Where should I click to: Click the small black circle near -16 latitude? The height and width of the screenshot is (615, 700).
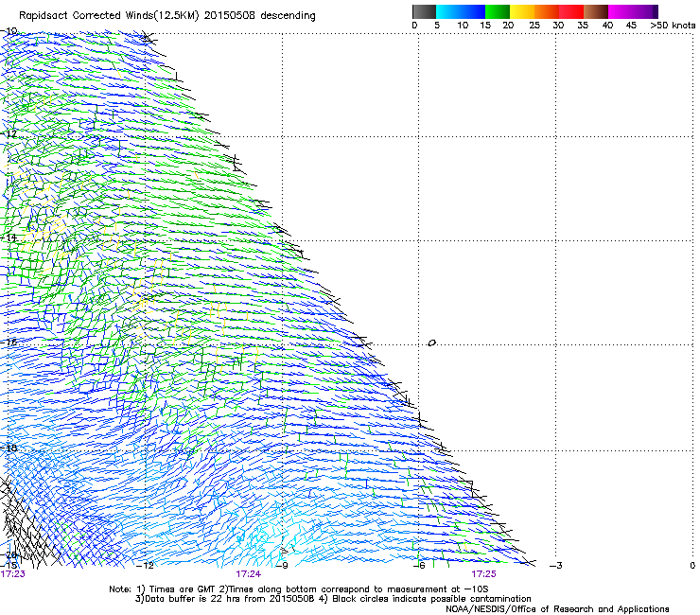(x=431, y=343)
